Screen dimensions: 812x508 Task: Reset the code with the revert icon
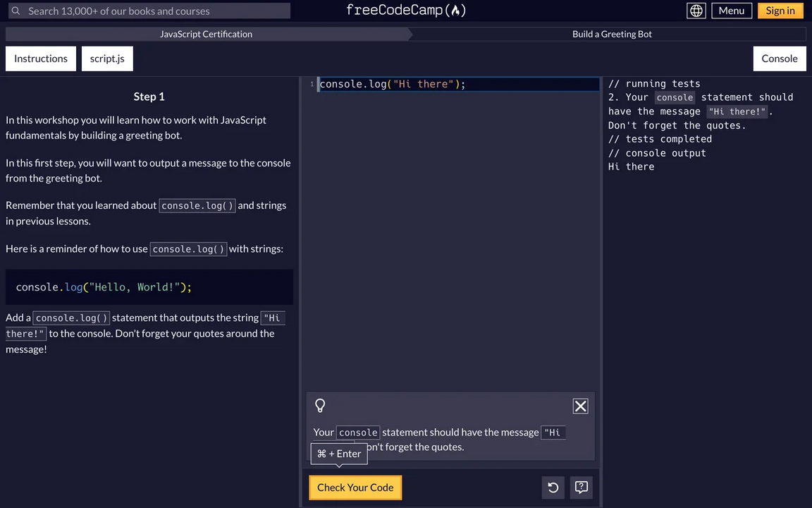click(553, 488)
